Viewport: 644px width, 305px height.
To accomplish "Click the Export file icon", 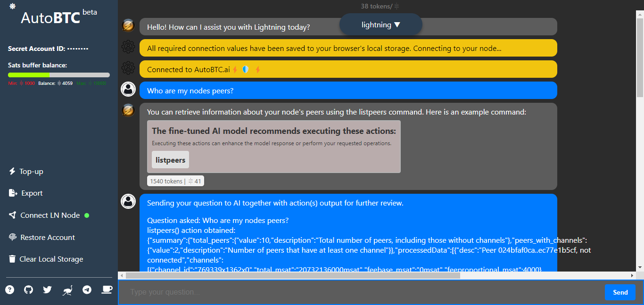I will click(13, 193).
